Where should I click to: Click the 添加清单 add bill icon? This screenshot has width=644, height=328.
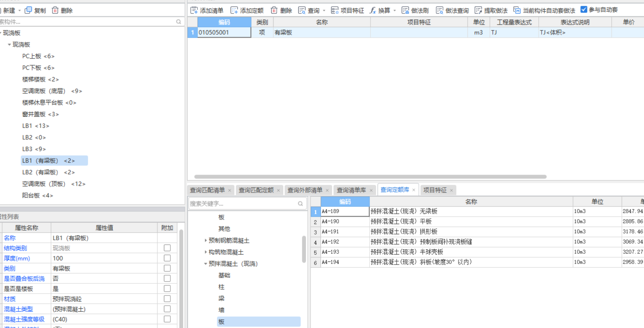(194, 10)
